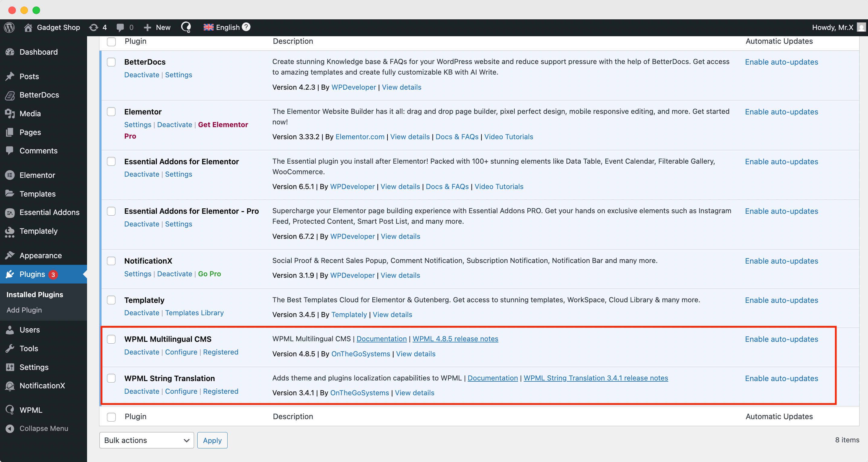Click the WPML sidebar icon
Viewport: 868px width, 462px height.
[9, 410]
